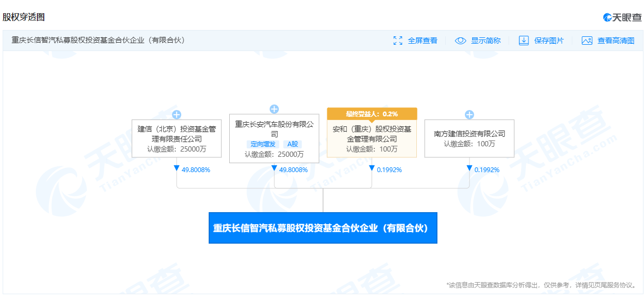Screen dimensions: 644x300
Task: Click the 股权穿透图 section title
Action: pyautogui.click(x=24, y=17)
